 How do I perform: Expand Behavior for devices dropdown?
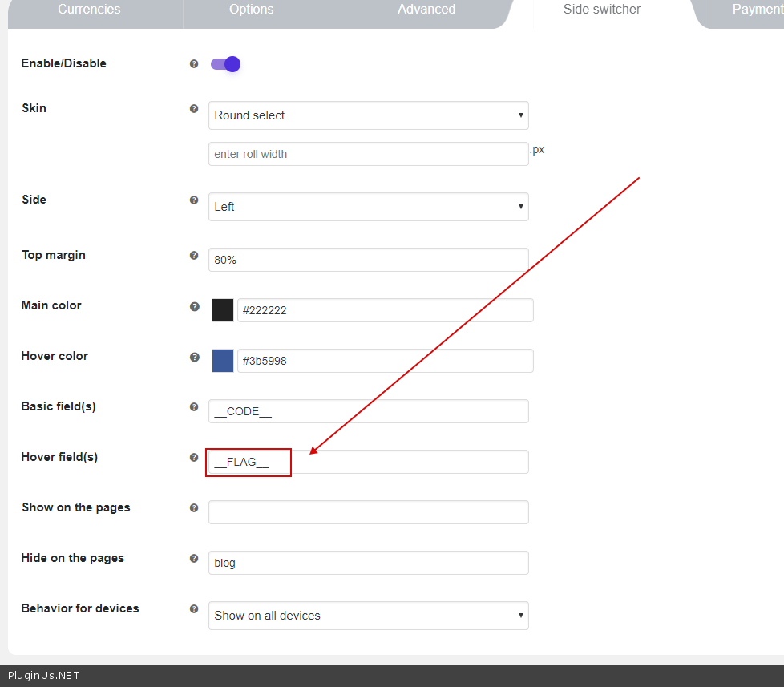pyautogui.click(x=368, y=616)
